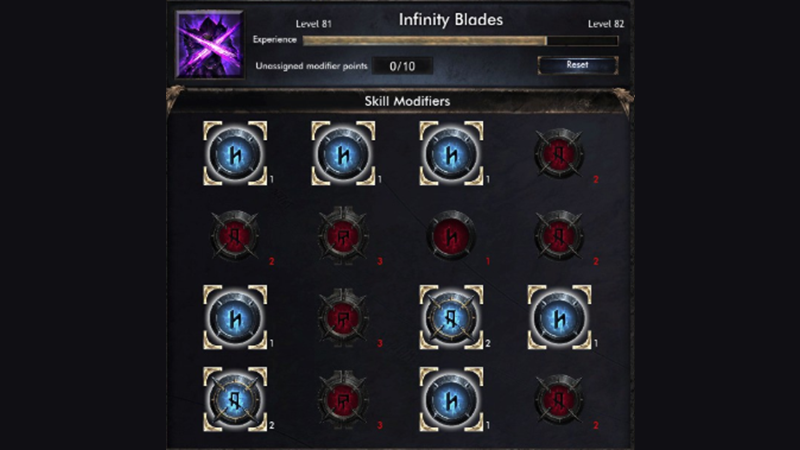Activate second row's first red cost-2 modifier

pyautogui.click(x=235, y=236)
